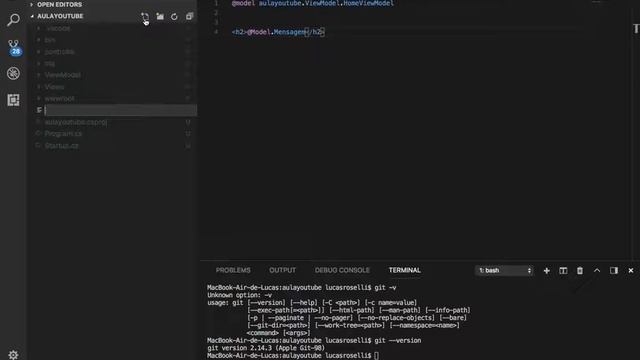Split the terminal panel
The height and width of the screenshot is (360, 640).
click(x=563, y=271)
